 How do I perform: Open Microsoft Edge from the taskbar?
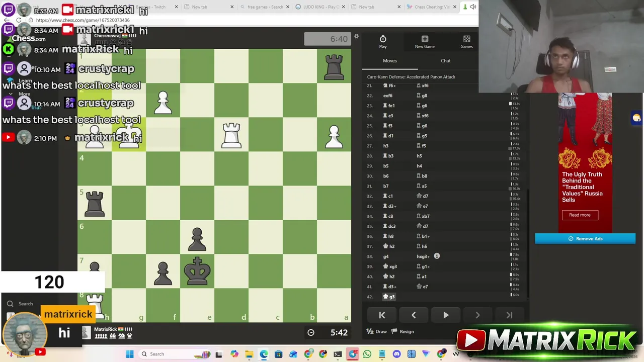[x=264, y=354]
